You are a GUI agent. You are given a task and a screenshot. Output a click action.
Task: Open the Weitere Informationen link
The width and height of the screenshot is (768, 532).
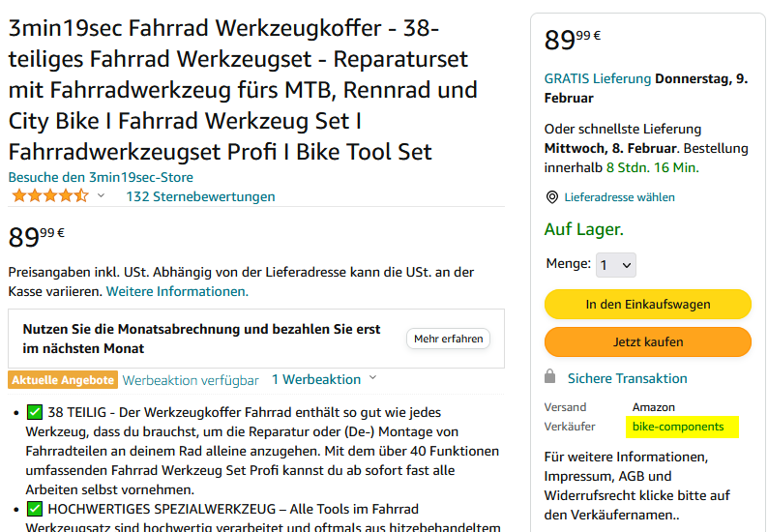click(177, 291)
